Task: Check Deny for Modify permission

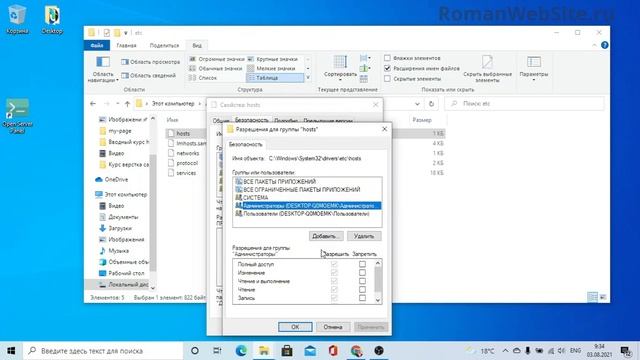Action: tap(362, 273)
